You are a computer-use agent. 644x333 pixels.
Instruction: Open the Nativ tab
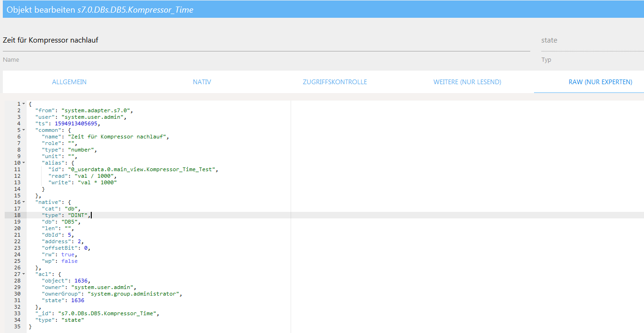pyautogui.click(x=202, y=82)
